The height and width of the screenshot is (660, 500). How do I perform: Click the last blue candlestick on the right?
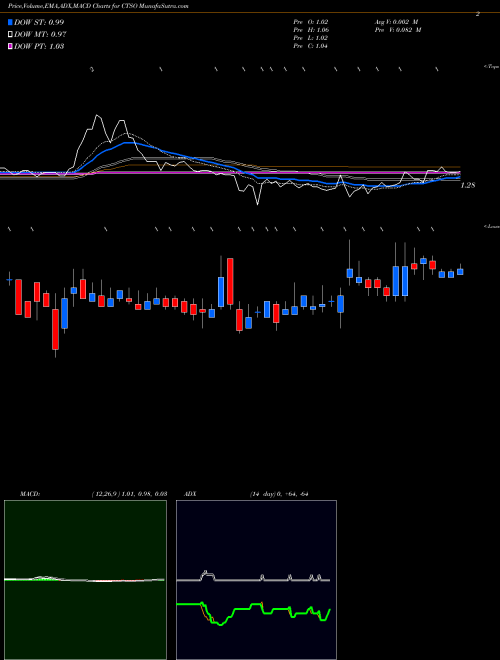pos(460,272)
